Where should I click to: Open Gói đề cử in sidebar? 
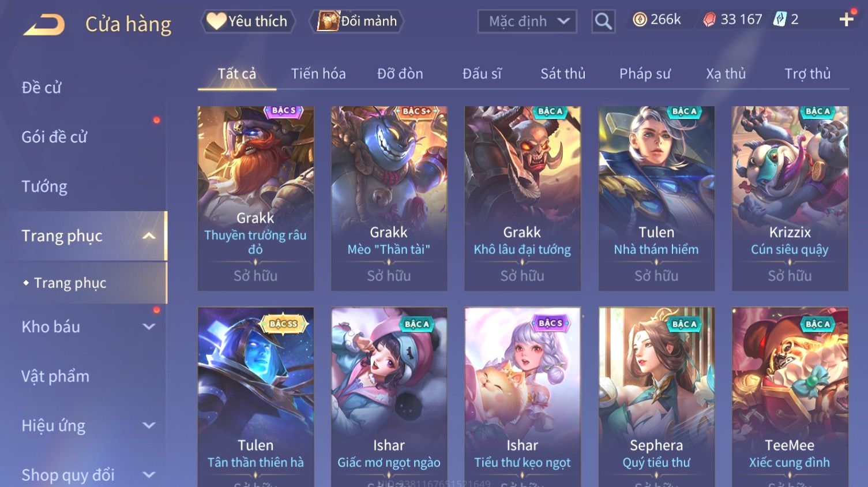point(54,137)
